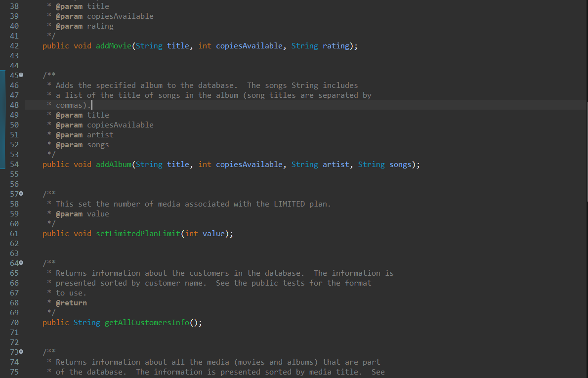Collapse the javadoc comment starting at line 45

20,75
